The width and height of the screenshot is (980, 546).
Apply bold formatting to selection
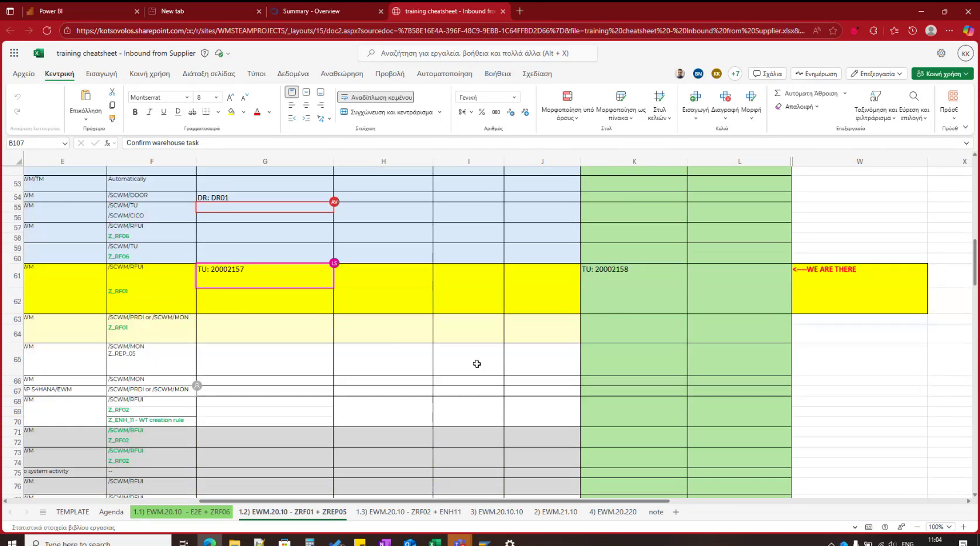[x=135, y=111]
